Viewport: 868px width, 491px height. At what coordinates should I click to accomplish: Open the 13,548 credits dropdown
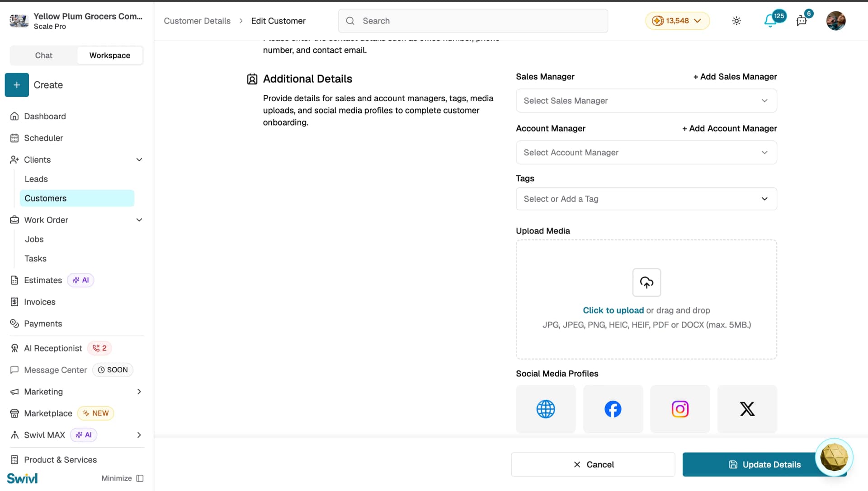(677, 21)
